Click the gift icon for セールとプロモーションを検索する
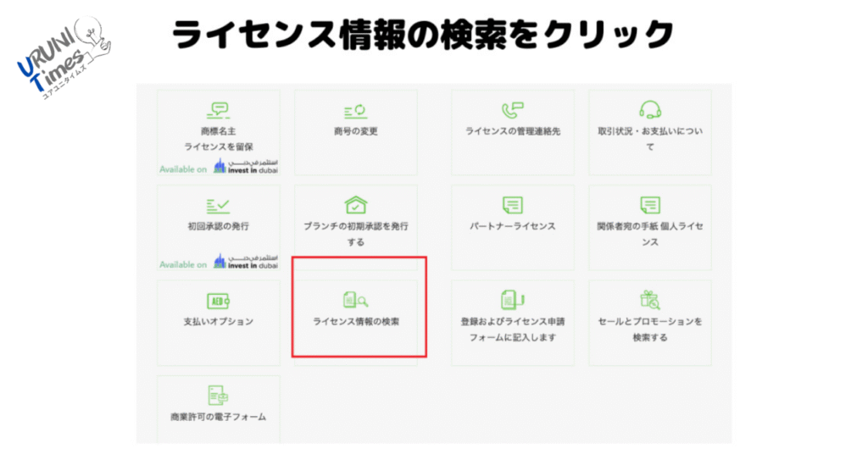The image size is (868, 454). pyautogui.click(x=650, y=300)
